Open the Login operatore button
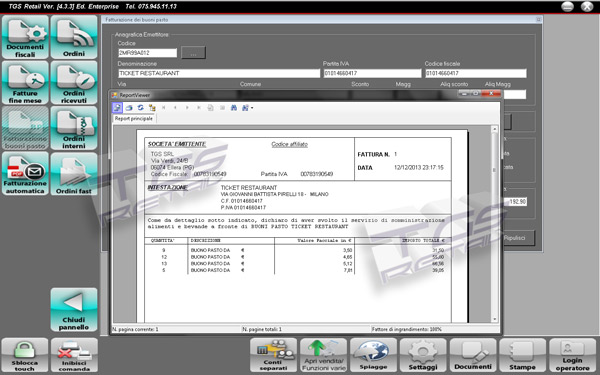Image resolution: width=600 pixels, height=375 pixels. click(x=572, y=355)
